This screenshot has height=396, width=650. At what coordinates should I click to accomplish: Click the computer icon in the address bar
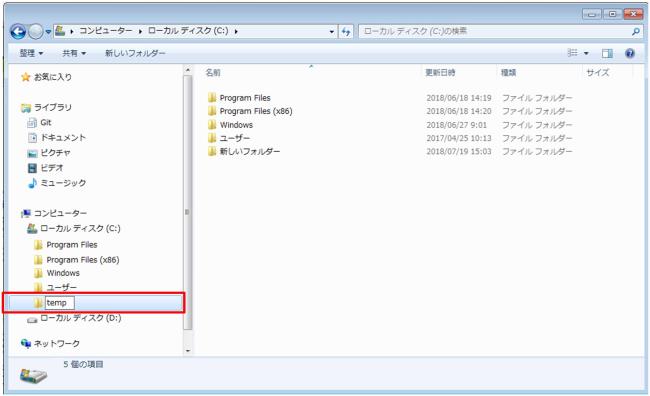pyautogui.click(x=60, y=31)
